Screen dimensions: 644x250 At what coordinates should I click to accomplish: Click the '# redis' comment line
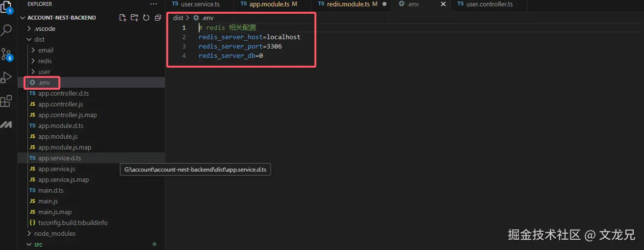click(x=228, y=27)
